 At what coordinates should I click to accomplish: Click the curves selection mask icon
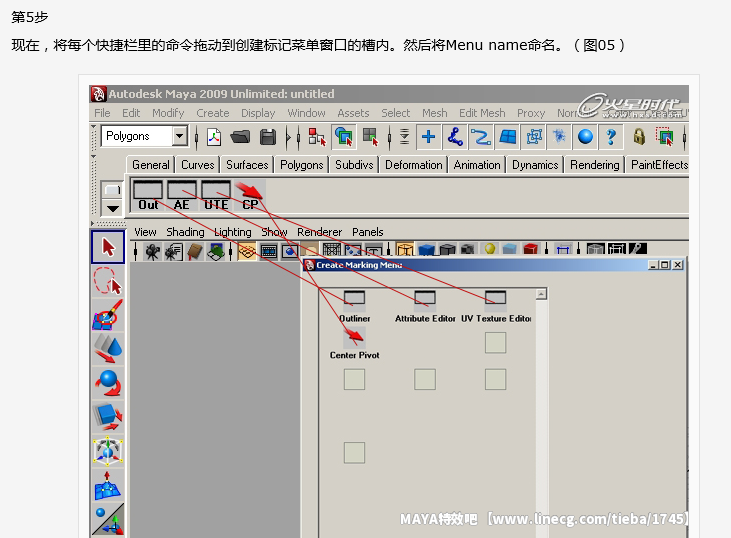point(481,137)
